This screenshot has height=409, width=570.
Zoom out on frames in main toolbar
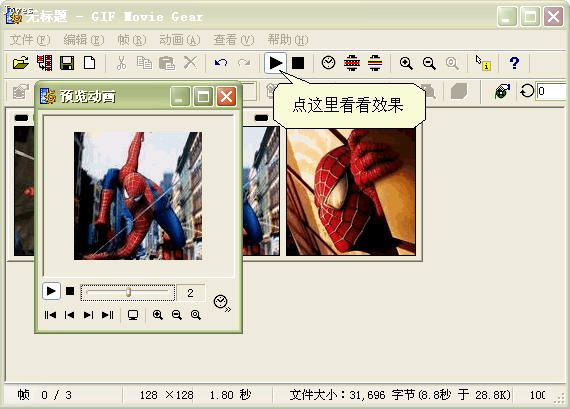coord(429,63)
